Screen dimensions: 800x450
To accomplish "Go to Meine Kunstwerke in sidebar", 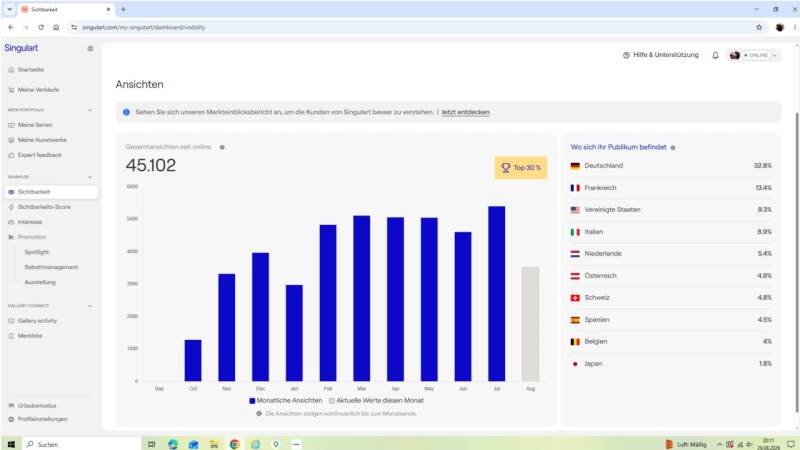I will click(42, 140).
